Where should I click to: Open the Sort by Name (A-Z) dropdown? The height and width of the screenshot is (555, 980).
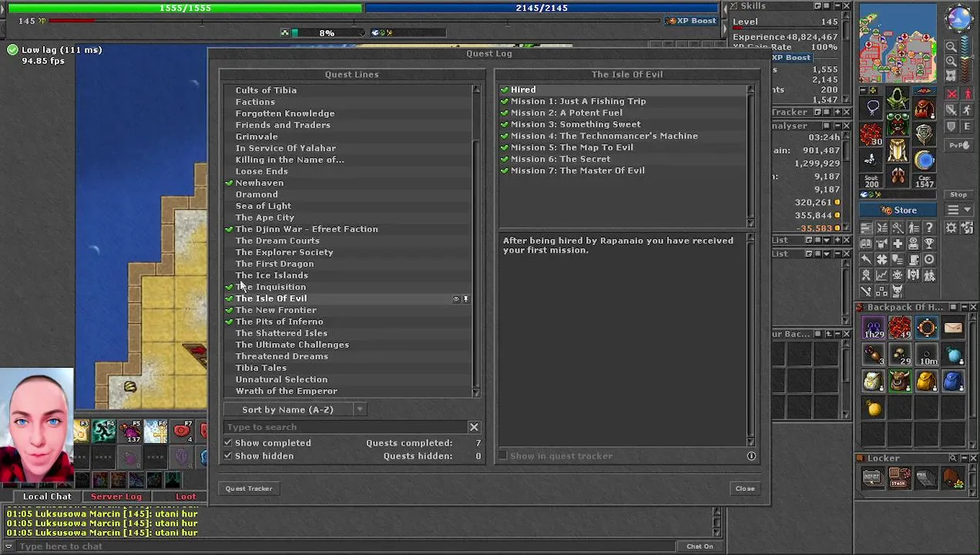[295, 410]
